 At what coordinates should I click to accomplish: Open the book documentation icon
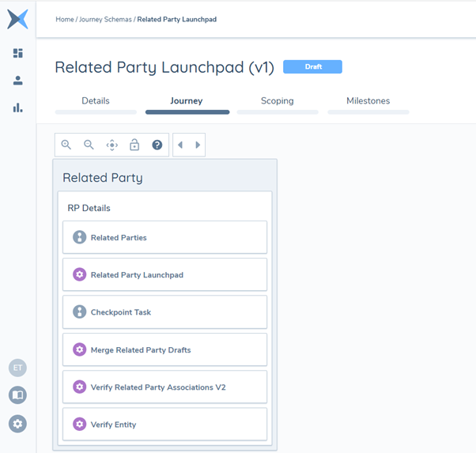tap(17, 395)
